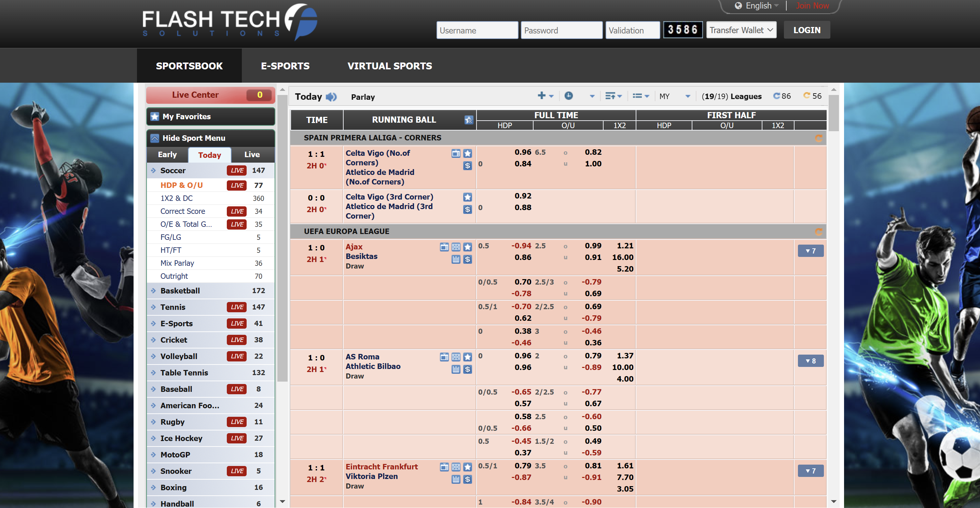Screen dimensions: 980x508
Task: Click the blue refresh icon showing 86
Action: click(776, 96)
